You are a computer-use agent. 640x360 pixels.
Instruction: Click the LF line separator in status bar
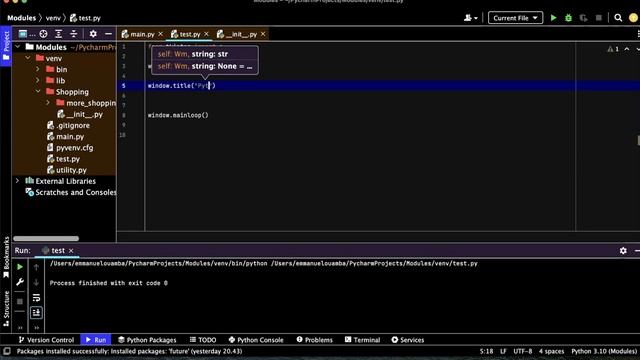[503, 351]
